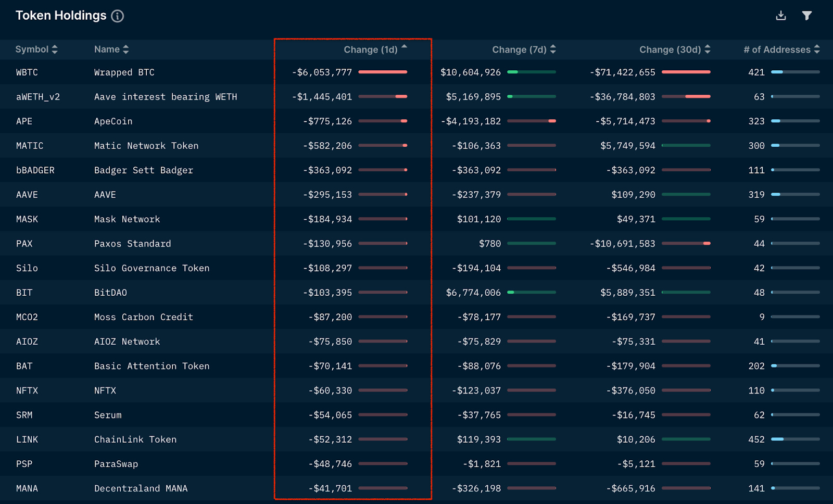833x504 pixels.
Task: Click Moss Carbon Credit name
Action: pyautogui.click(x=144, y=317)
